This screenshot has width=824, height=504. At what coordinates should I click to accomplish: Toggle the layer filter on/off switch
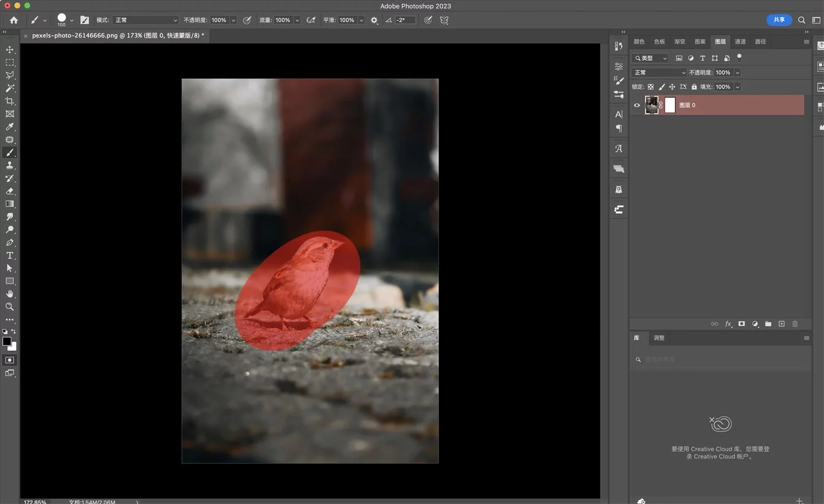tap(739, 57)
